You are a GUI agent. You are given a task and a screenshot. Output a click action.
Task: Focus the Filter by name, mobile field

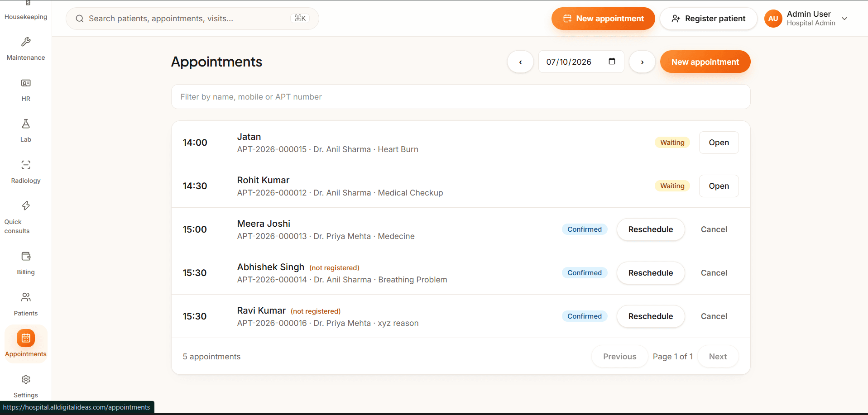(460, 97)
